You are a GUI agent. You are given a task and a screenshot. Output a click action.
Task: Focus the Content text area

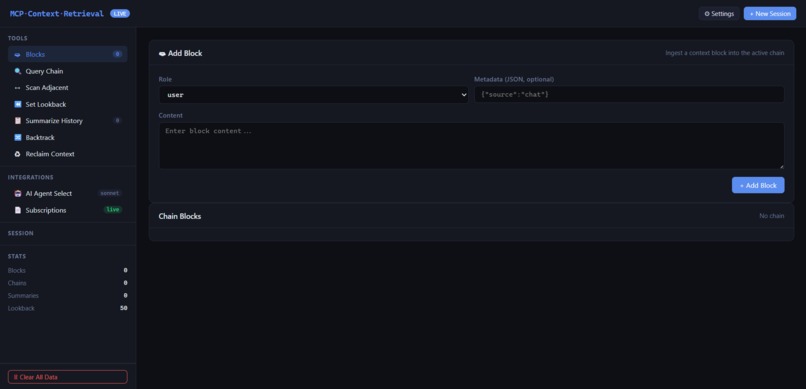[471, 145]
